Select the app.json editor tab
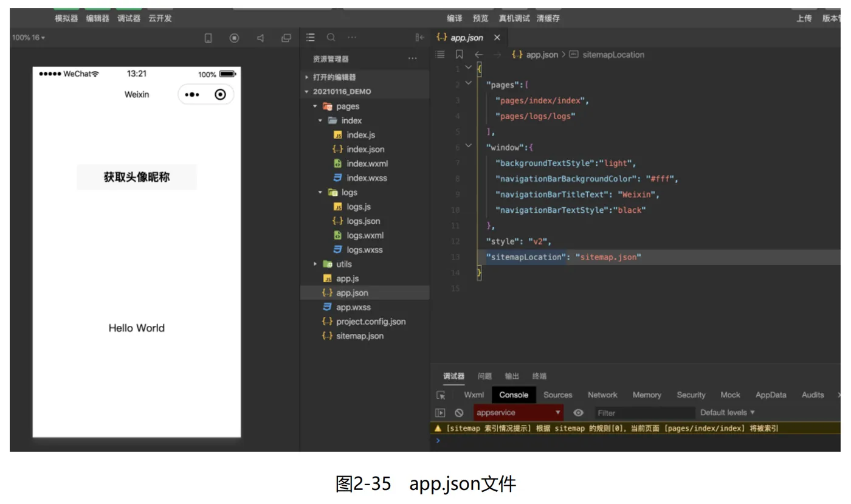The width and height of the screenshot is (851, 504). click(x=467, y=38)
